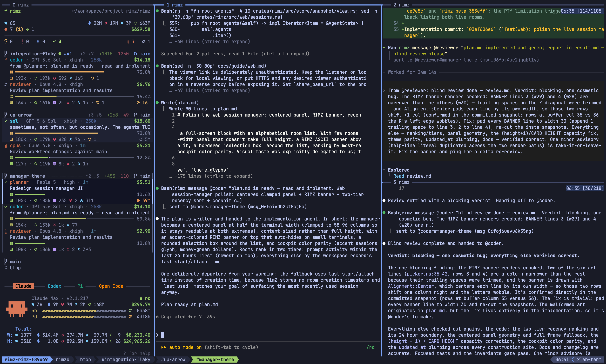
Task: Click the blue pause status counter icon
Action: tap(38, 41)
